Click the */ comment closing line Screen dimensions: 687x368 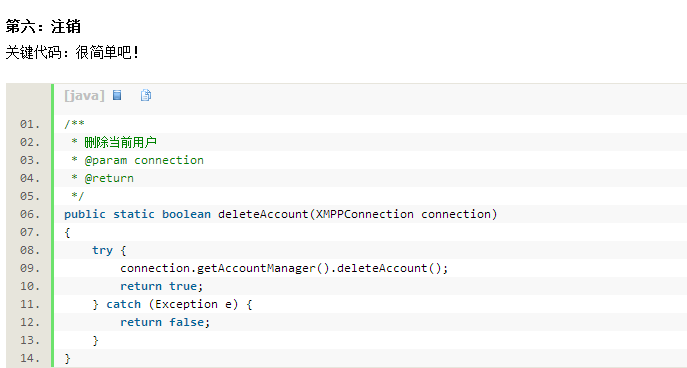[x=78, y=196]
